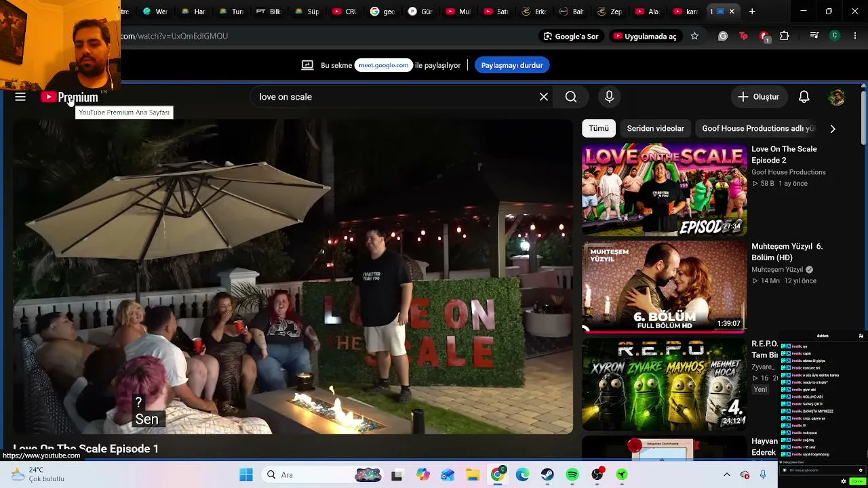The height and width of the screenshot is (488, 868).
Task: Select the Seriden videolar chip
Action: coord(655,128)
